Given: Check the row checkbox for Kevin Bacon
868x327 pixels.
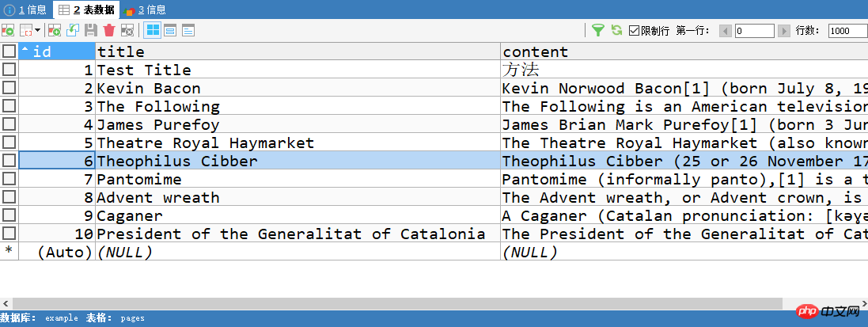Looking at the screenshot, I should click(x=9, y=88).
